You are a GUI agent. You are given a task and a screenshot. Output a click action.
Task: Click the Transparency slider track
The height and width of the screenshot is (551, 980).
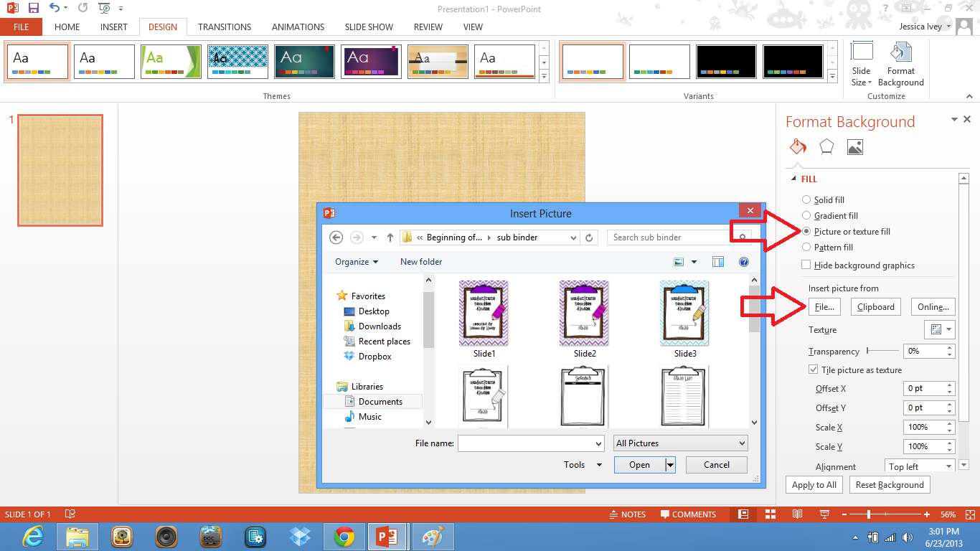[x=882, y=351]
